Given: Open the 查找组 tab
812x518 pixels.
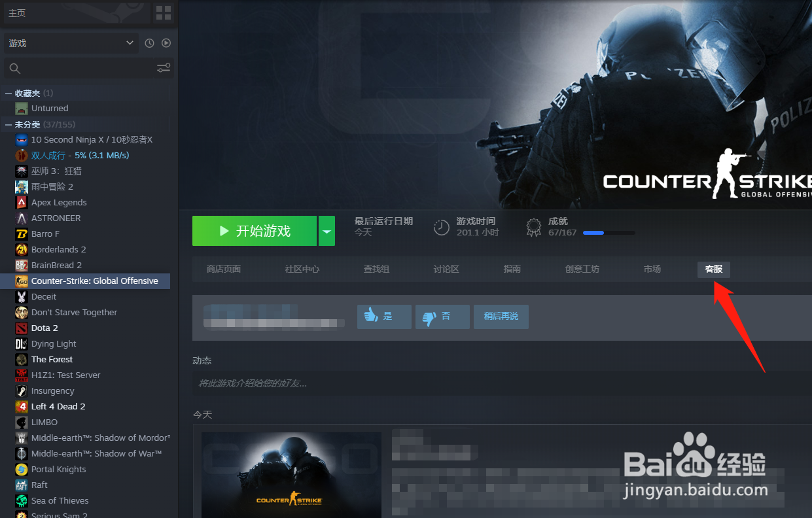Looking at the screenshot, I should [x=377, y=269].
